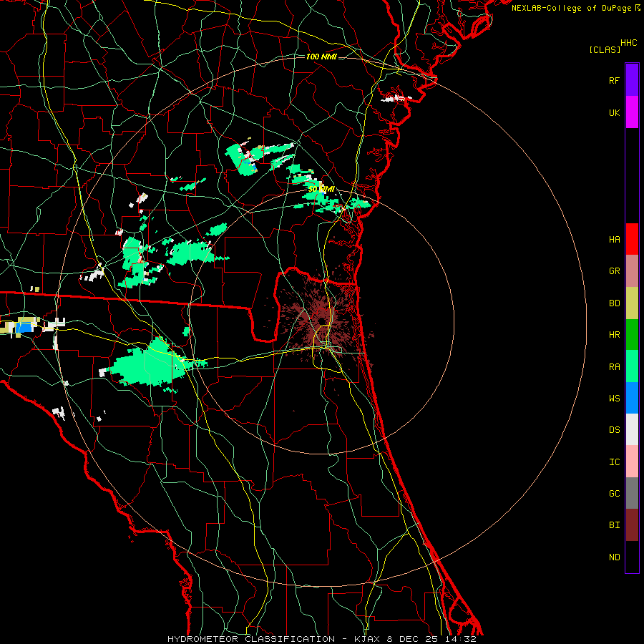Screen dimensions: 644x644
Task: Click the ND legend label
Action: pos(615,557)
